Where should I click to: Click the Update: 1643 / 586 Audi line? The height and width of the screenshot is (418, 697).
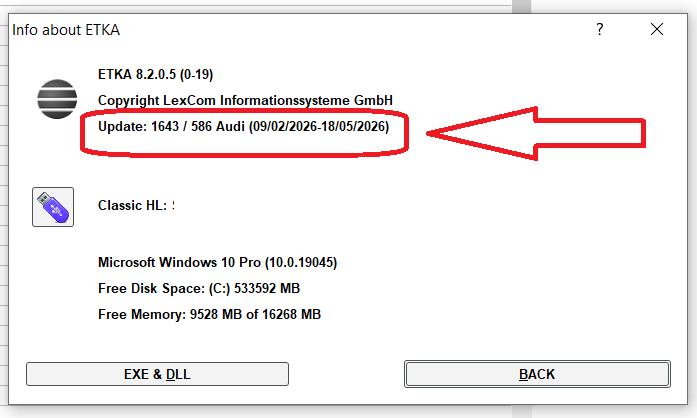[x=244, y=127]
